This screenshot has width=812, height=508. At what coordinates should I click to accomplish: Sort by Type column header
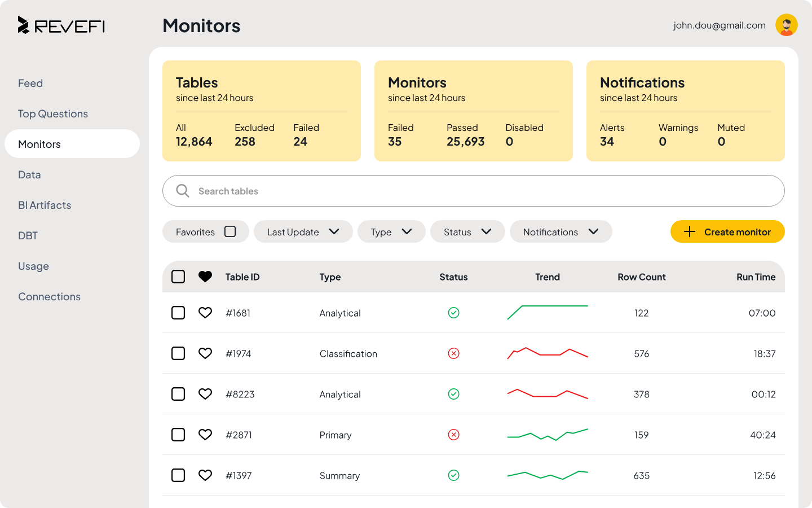[x=330, y=277]
